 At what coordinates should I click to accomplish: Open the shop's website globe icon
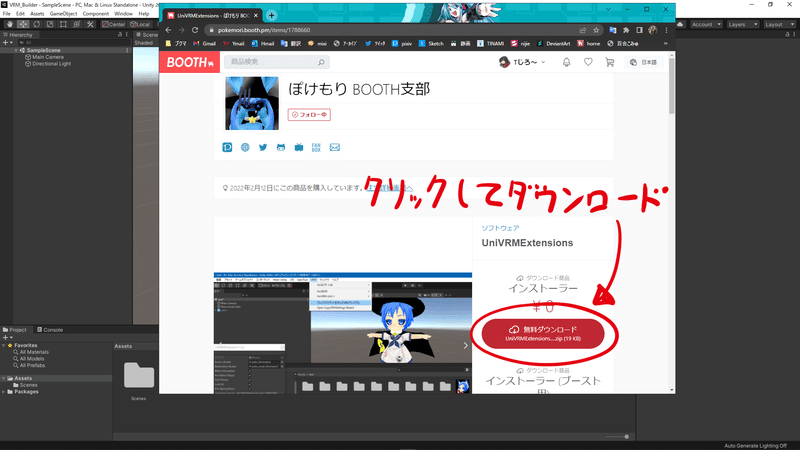click(x=245, y=147)
